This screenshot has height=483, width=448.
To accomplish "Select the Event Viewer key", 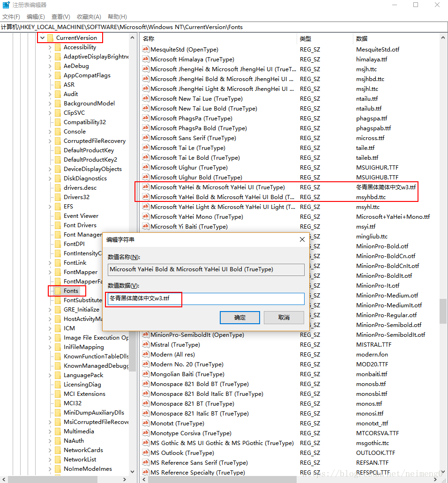I will (x=81, y=216).
